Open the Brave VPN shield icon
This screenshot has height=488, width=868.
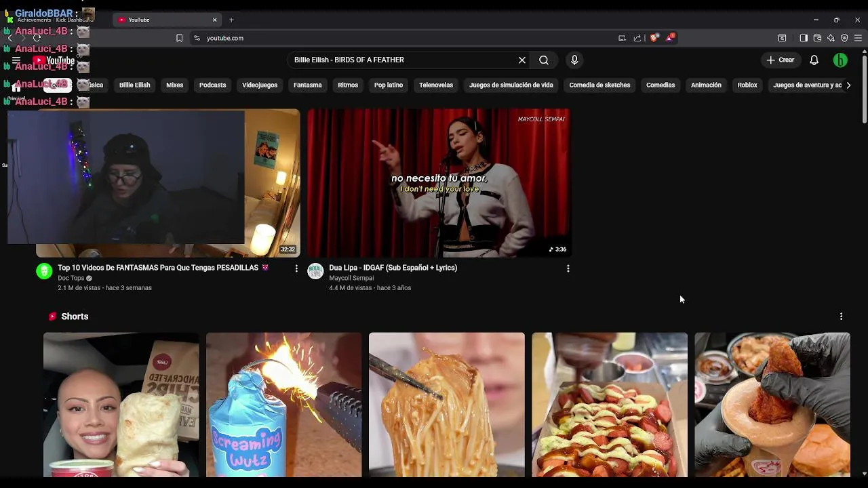tap(844, 38)
